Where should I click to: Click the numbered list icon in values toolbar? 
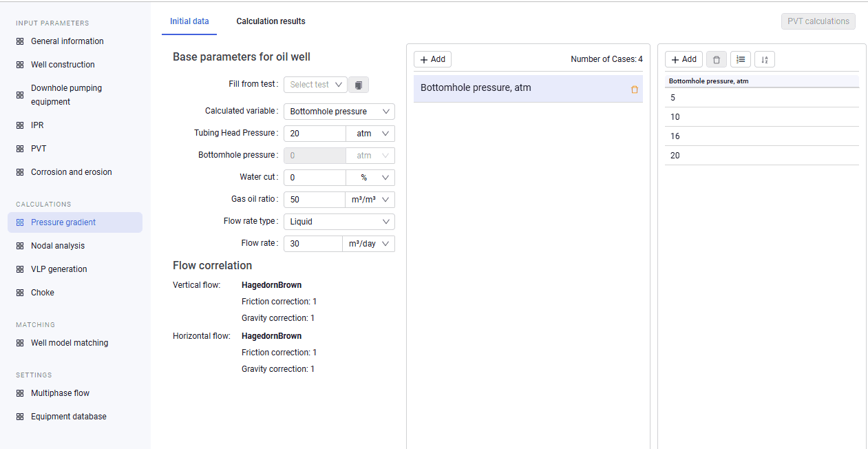coord(741,60)
